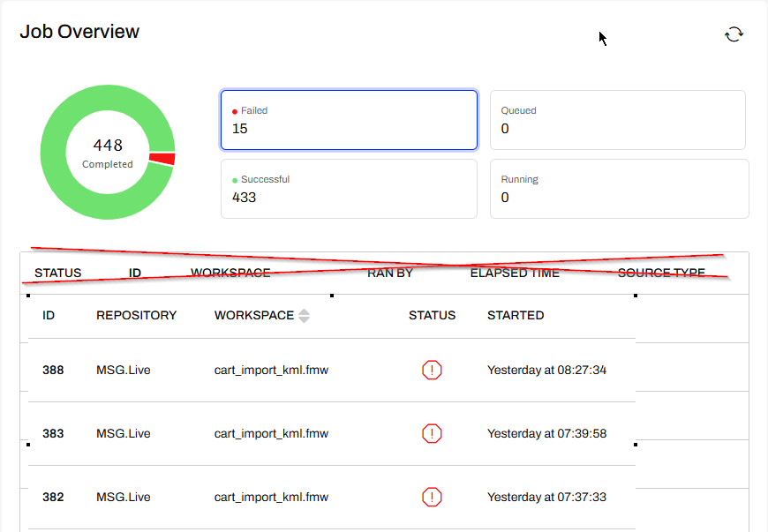This screenshot has height=532, width=768.
Task: Open job ID 388
Action: click(53, 370)
